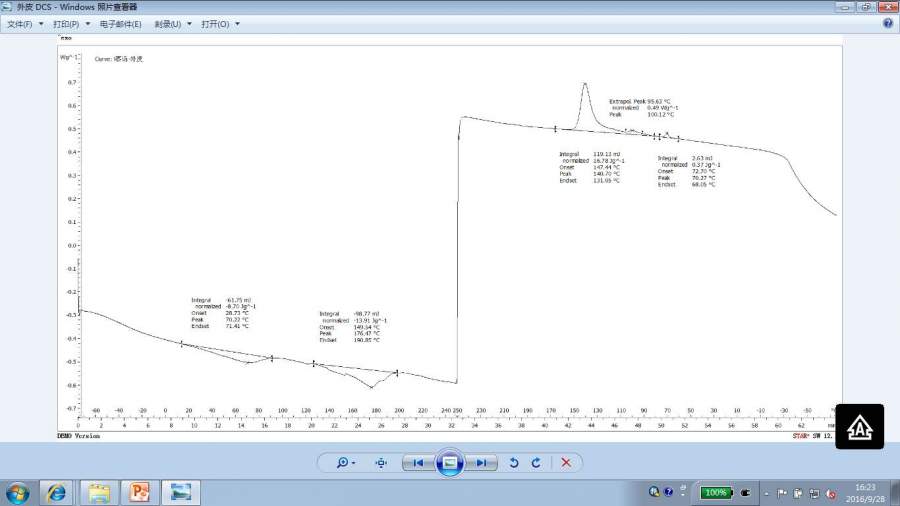Open the Action Center flag icon
The width and height of the screenshot is (900, 506).
[782, 493]
